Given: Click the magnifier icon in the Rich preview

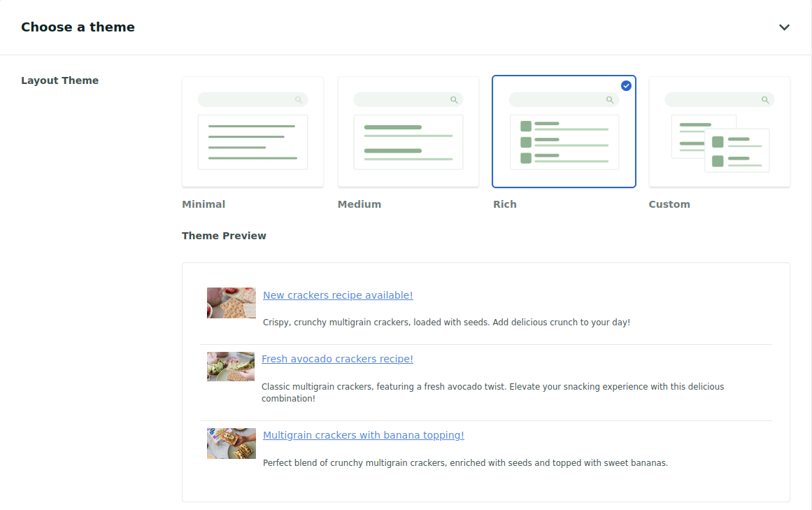Looking at the screenshot, I should tap(610, 99).
